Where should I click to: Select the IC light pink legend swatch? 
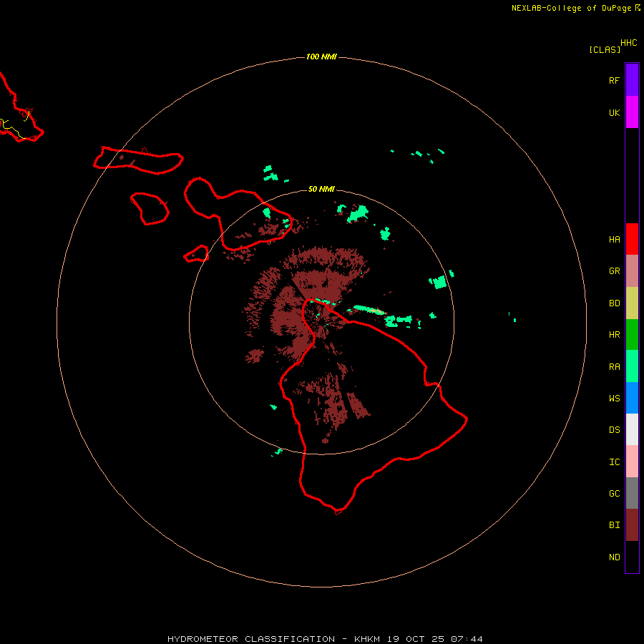point(632,462)
